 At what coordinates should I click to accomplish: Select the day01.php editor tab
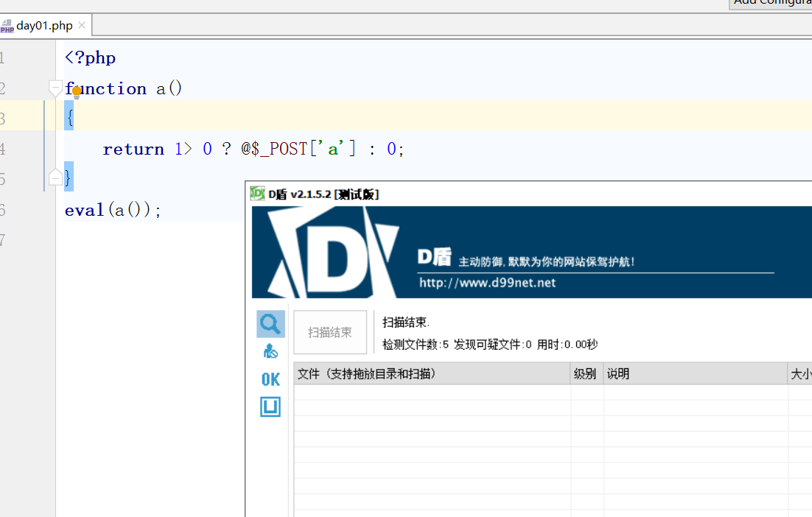pos(46,25)
